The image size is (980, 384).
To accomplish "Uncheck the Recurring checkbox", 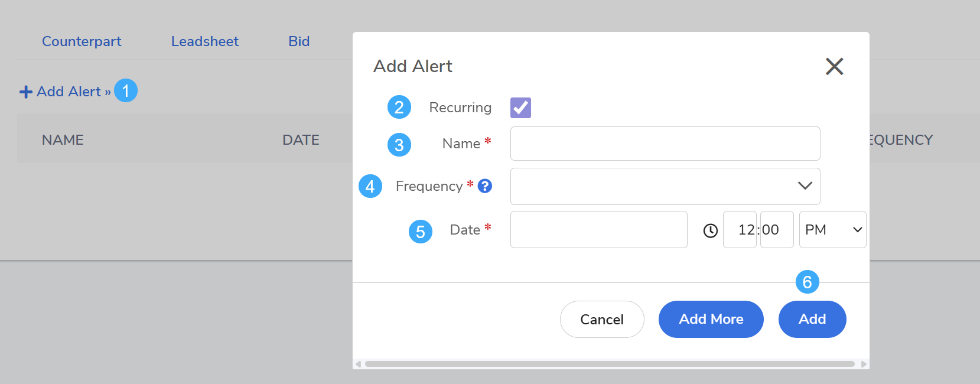I will (x=520, y=108).
